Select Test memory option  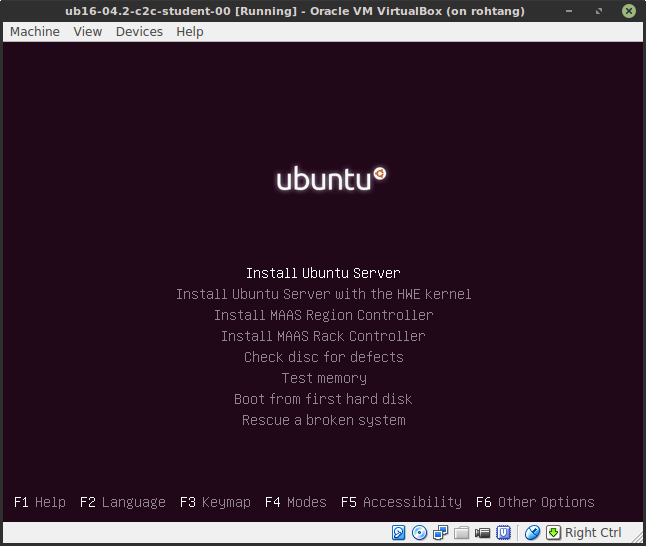coord(324,378)
